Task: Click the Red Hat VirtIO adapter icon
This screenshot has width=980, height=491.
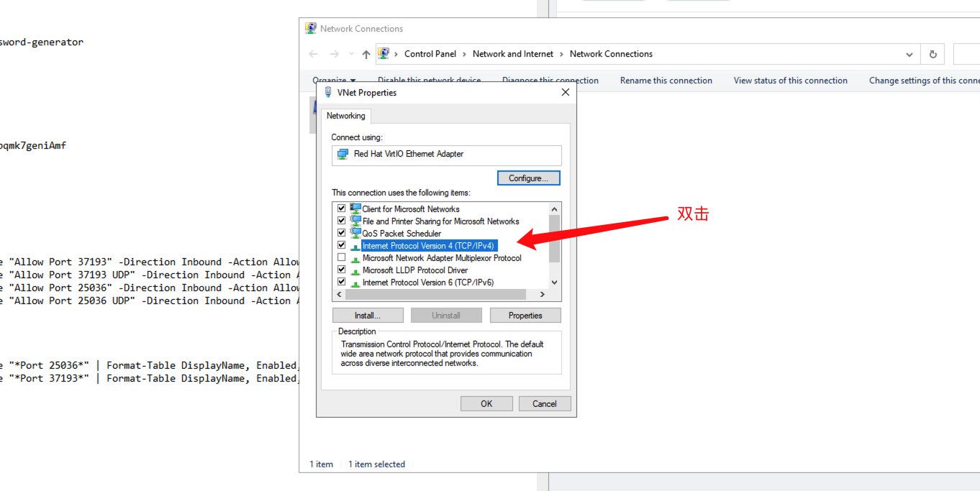Action: [x=342, y=154]
